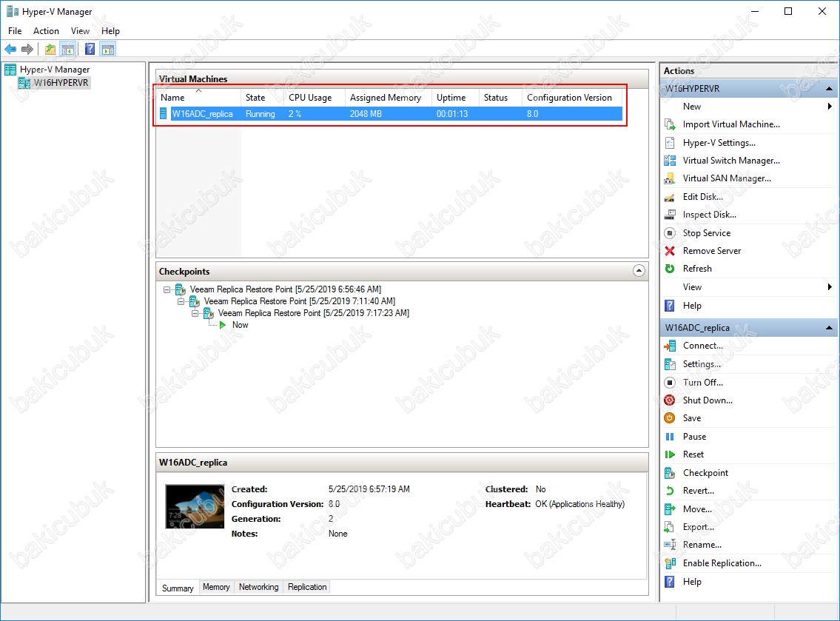Click the Checkpoint icon in Actions
840x621 pixels.
click(x=670, y=473)
